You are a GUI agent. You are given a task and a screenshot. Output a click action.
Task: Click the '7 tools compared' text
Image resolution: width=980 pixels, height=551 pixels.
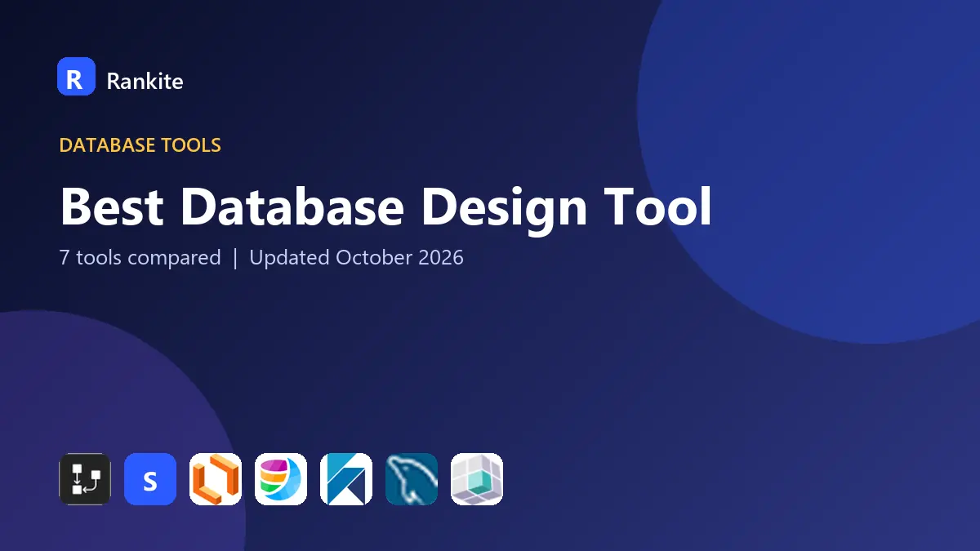(x=140, y=258)
